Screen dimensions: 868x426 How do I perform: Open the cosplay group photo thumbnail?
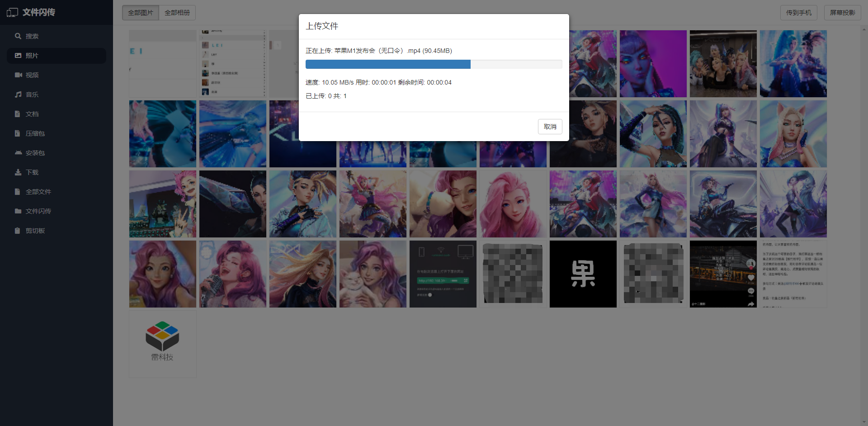point(723,64)
